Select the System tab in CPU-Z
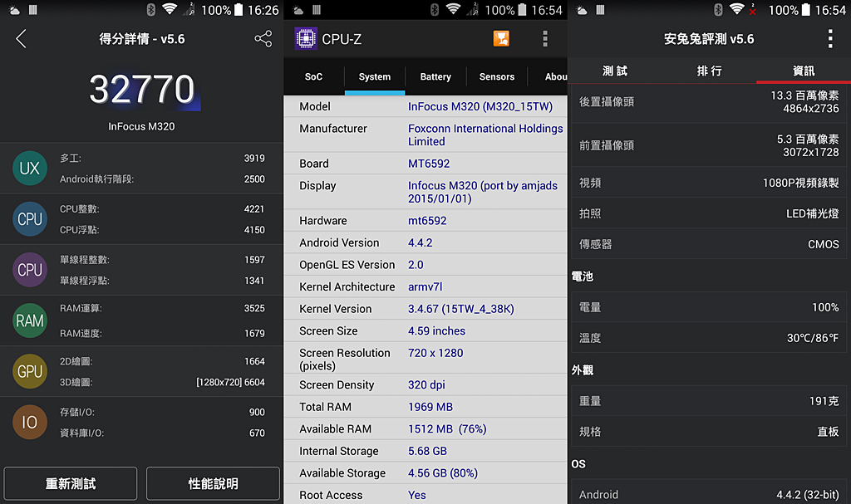This screenshot has height=504, width=851. (375, 76)
